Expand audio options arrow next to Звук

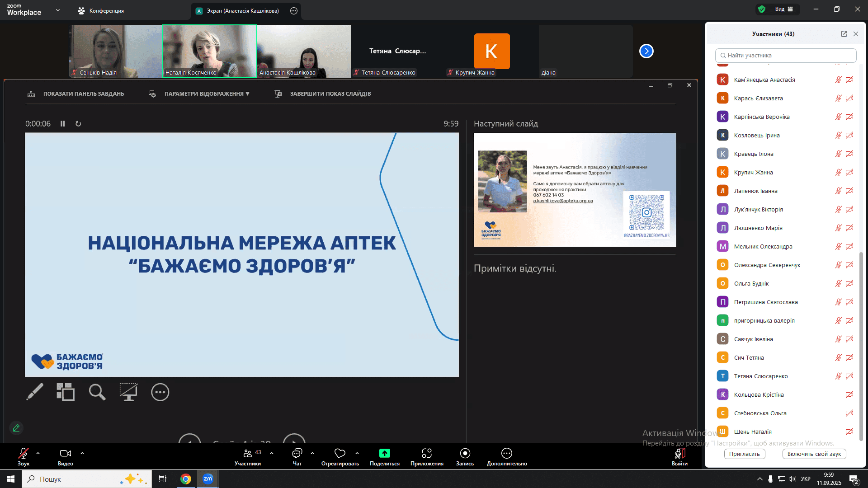[38, 453]
